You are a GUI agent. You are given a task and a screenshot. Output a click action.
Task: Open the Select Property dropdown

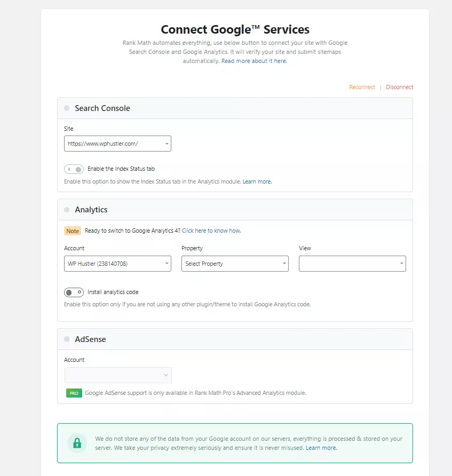tap(235, 264)
